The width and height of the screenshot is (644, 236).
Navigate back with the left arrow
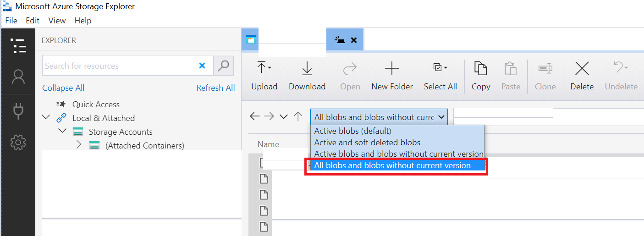[x=255, y=116]
